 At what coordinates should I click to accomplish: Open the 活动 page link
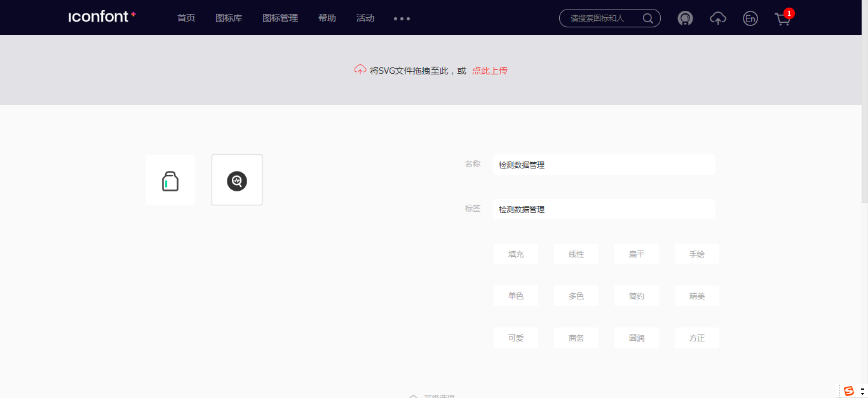pyautogui.click(x=365, y=18)
